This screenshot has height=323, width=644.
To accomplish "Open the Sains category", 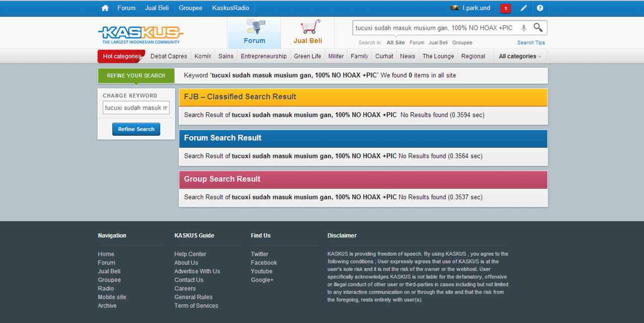I will point(226,56).
